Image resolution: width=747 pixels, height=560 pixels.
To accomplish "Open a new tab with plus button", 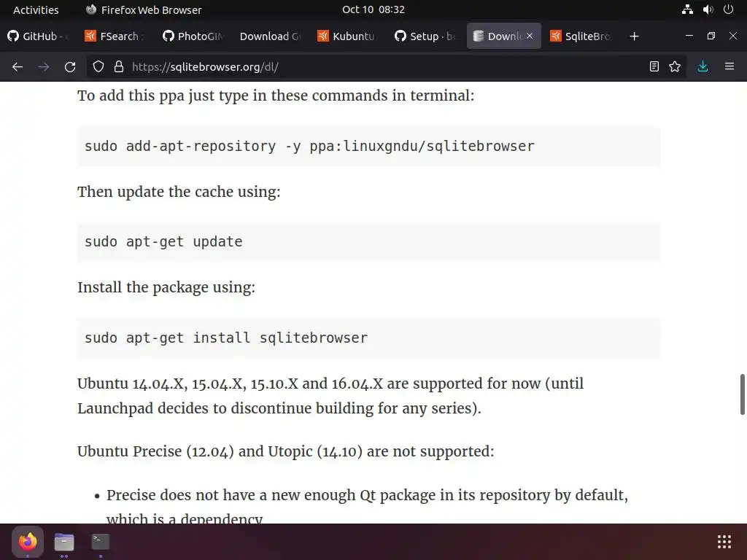I will click(634, 36).
